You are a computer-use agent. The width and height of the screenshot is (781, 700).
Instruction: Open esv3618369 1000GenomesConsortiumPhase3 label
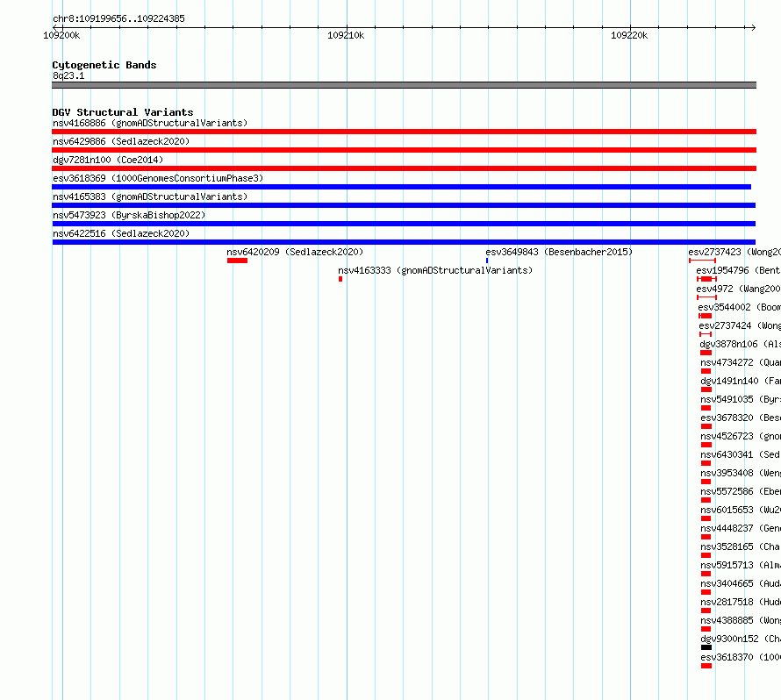click(158, 178)
